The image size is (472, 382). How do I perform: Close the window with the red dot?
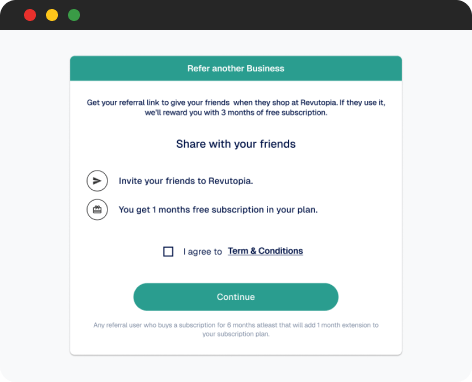click(30, 15)
